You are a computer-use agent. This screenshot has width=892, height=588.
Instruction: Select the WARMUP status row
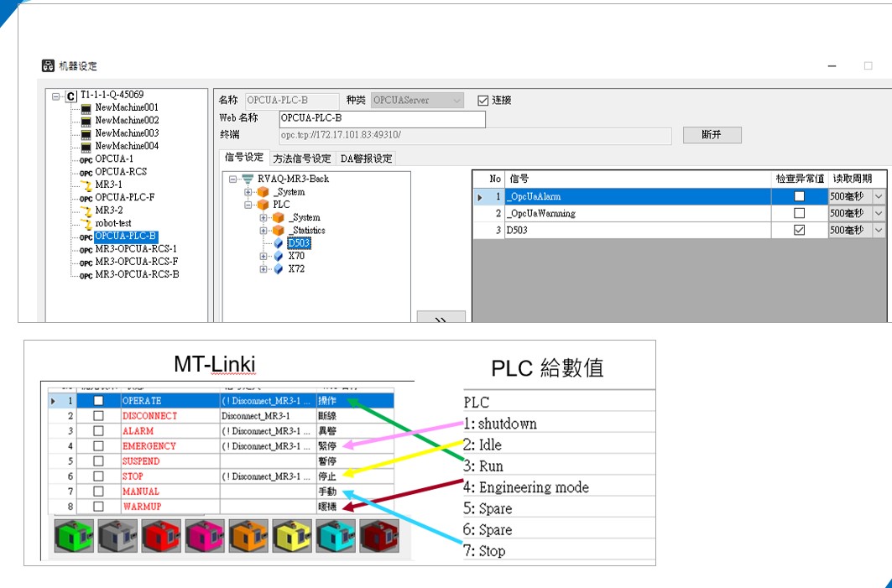(222, 506)
